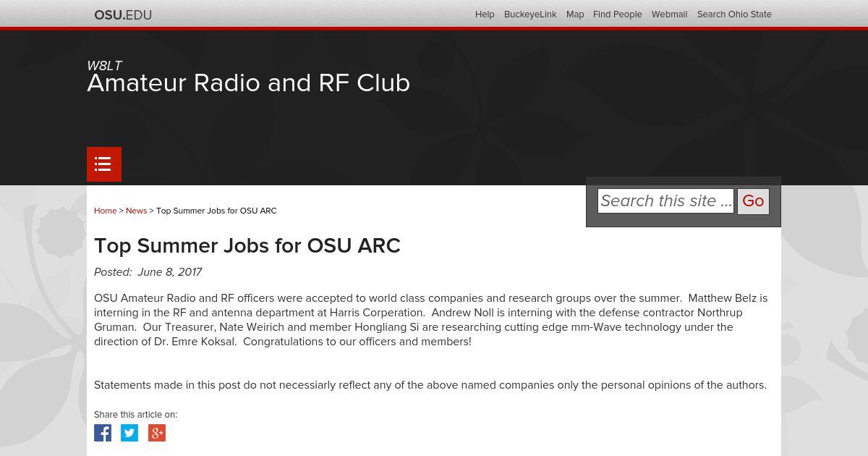Click the Share this article on label
868x456 pixels.
(135, 415)
